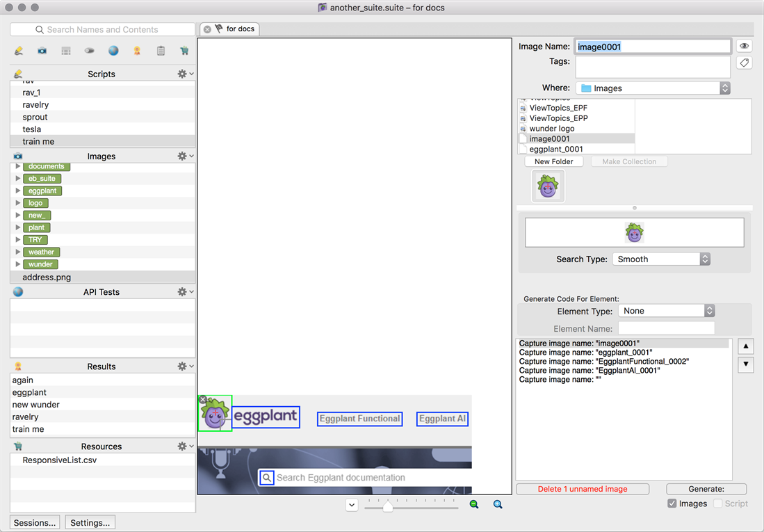The width and height of the screenshot is (764, 532).
Task: Select the 'ravelry' script in Scripts
Action: point(102,105)
